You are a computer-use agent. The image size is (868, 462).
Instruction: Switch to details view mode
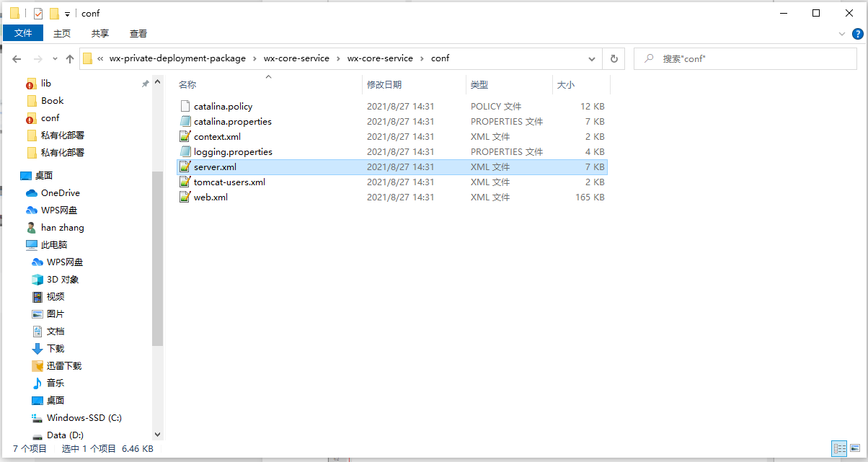click(x=839, y=448)
